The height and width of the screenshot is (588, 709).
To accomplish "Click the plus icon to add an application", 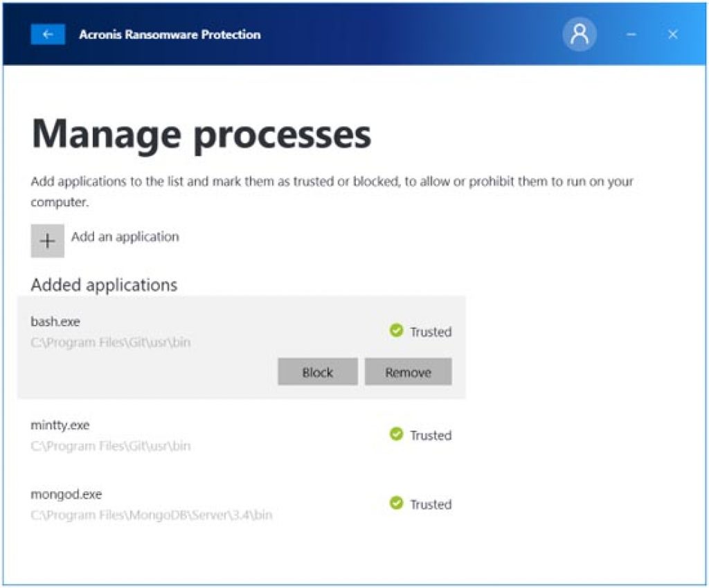I will (46, 240).
